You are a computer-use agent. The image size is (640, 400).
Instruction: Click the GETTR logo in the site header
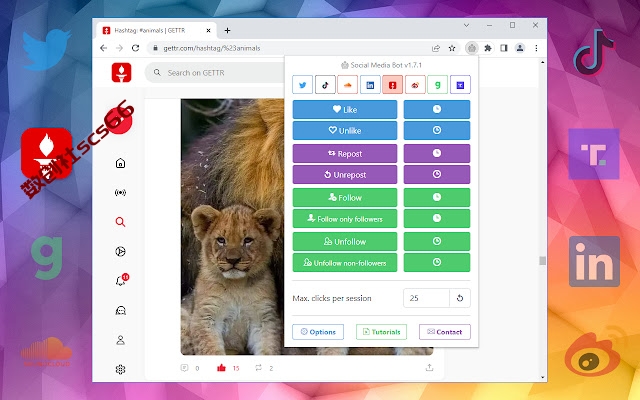point(121,73)
